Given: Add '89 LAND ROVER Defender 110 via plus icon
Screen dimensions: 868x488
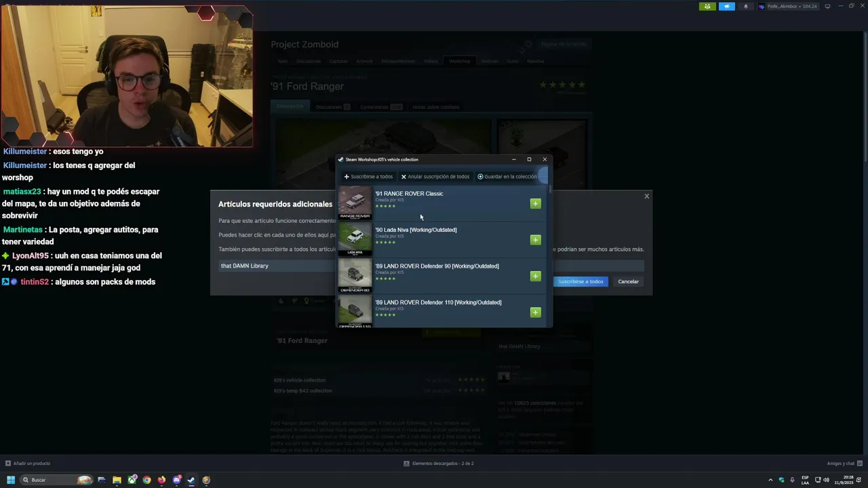Looking at the screenshot, I should coord(535,312).
